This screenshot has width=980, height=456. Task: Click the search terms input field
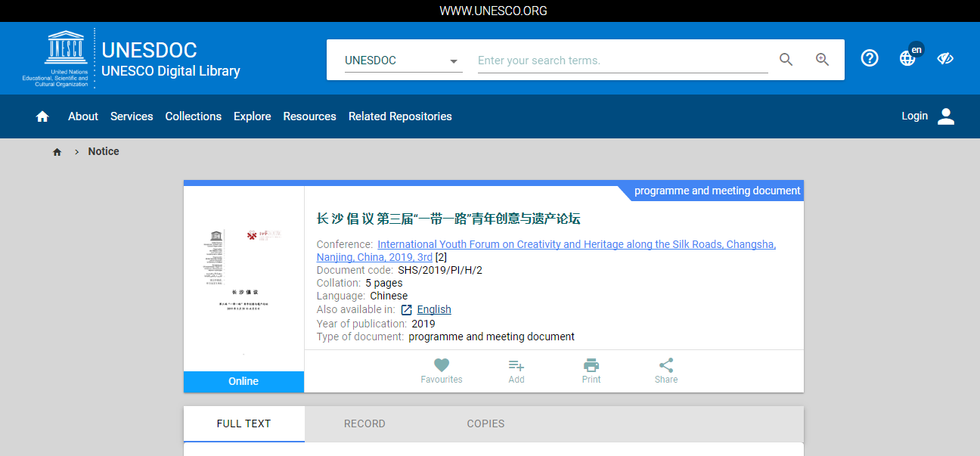pyautogui.click(x=623, y=60)
